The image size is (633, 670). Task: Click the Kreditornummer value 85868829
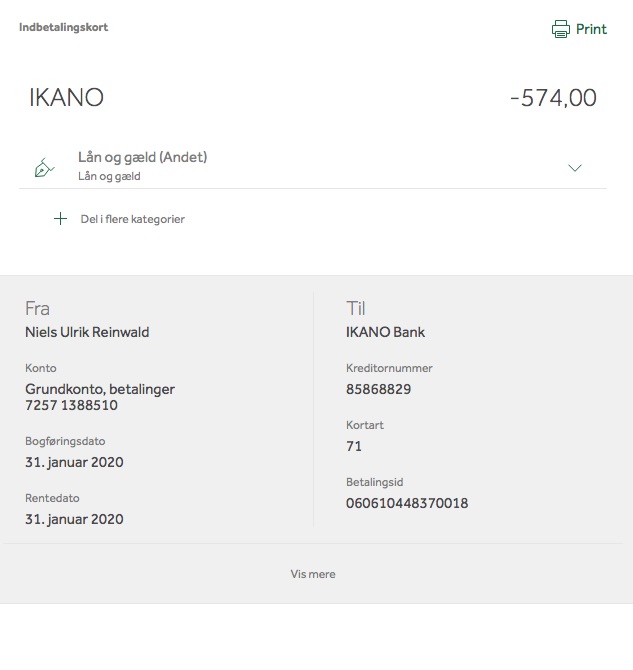(378, 389)
